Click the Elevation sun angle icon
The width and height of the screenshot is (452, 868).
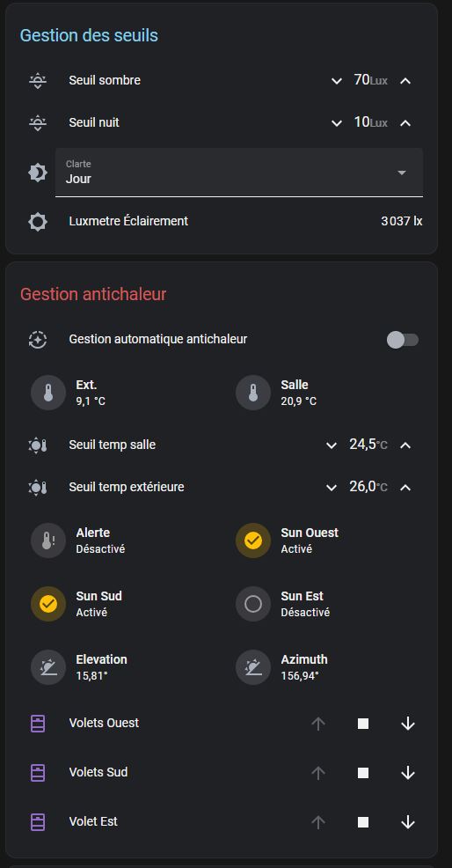(x=48, y=667)
